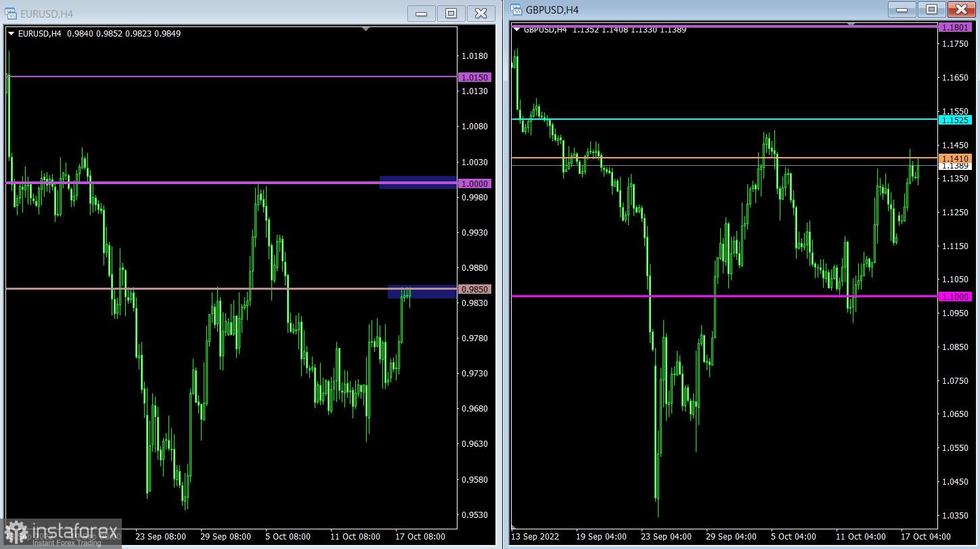Viewport: 980px width, 549px height.
Task: Click the 29 Sep 04:00 GBPUSD time label
Action: (731, 537)
